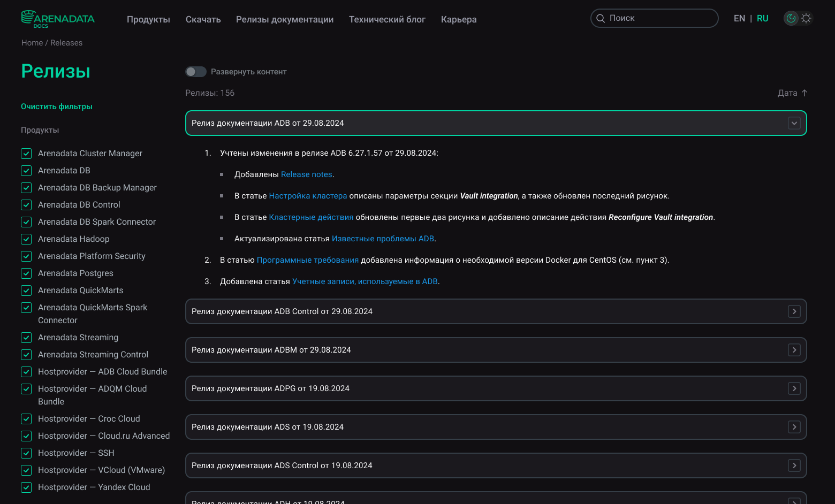Viewport: 835px width, 504px height.
Task: Expand ADS Control 19.08.2024 release
Action: click(x=794, y=465)
